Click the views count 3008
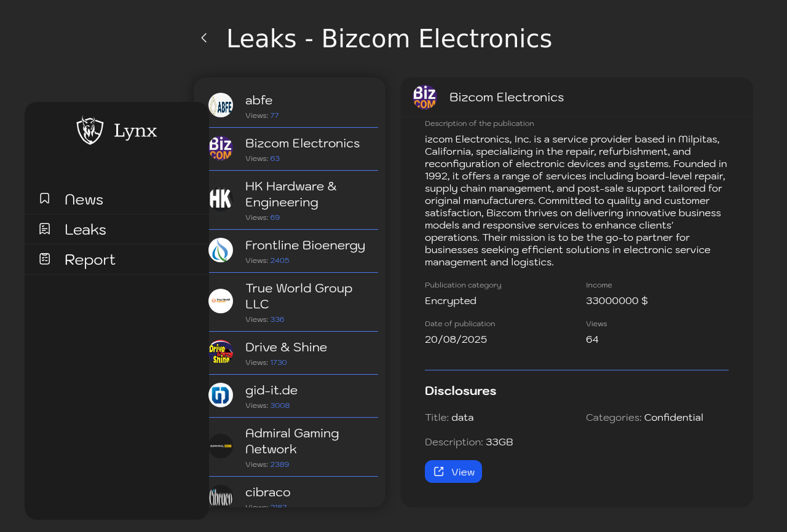787x532 pixels. [280, 405]
